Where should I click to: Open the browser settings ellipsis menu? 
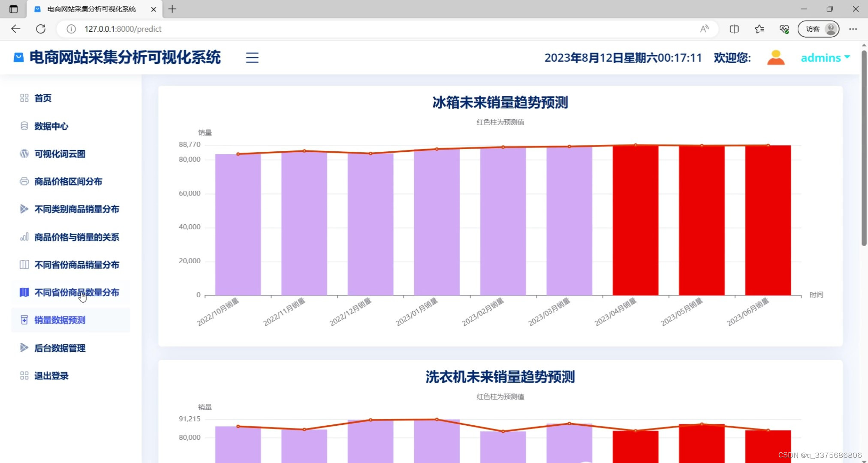click(x=853, y=29)
